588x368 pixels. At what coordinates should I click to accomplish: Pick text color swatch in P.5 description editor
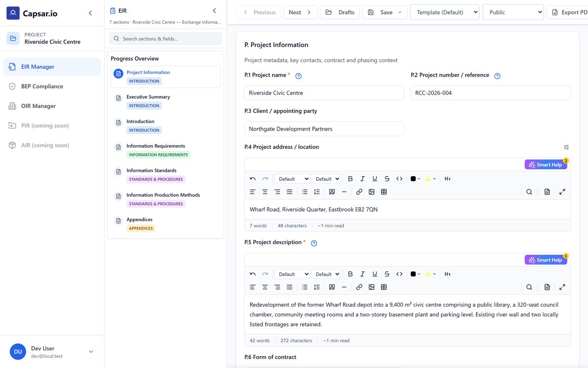tap(416, 274)
